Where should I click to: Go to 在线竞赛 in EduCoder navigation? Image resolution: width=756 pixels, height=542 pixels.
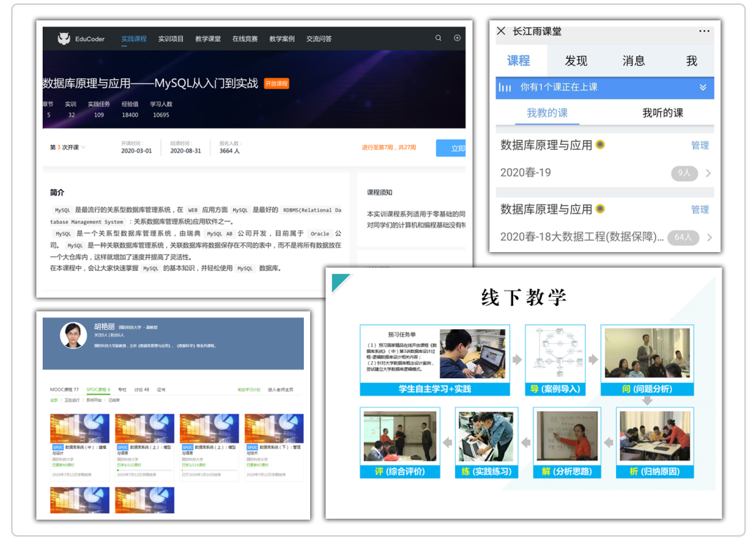click(x=245, y=39)
